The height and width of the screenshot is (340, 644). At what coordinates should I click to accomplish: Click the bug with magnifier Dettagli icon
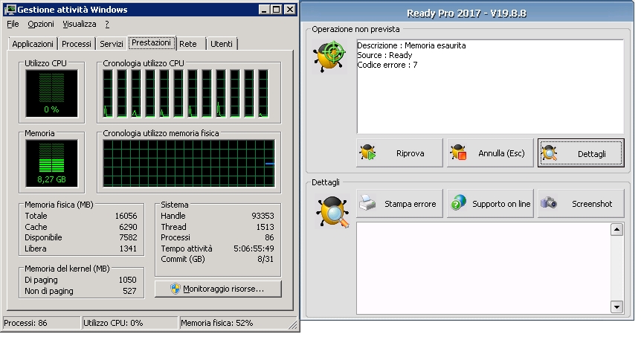(x=332, y=212)
